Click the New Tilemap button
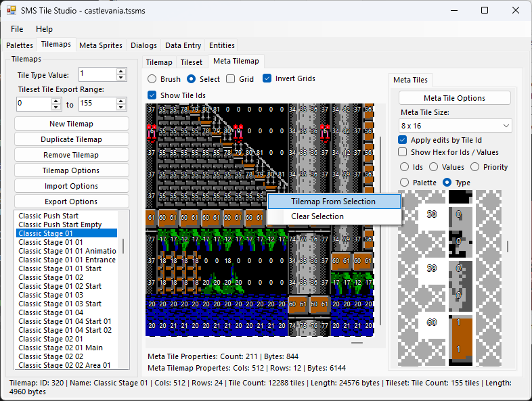This screenshot has height=401, width=532. 72,124
